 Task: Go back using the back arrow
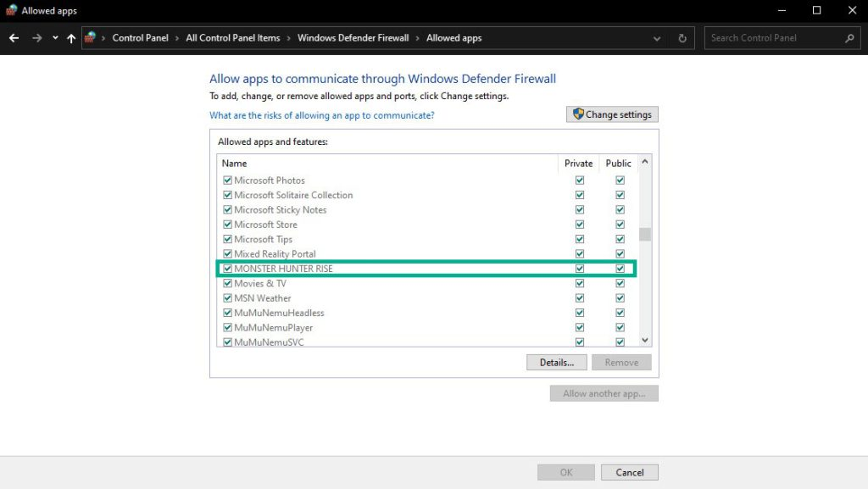(x=14, y=38)
